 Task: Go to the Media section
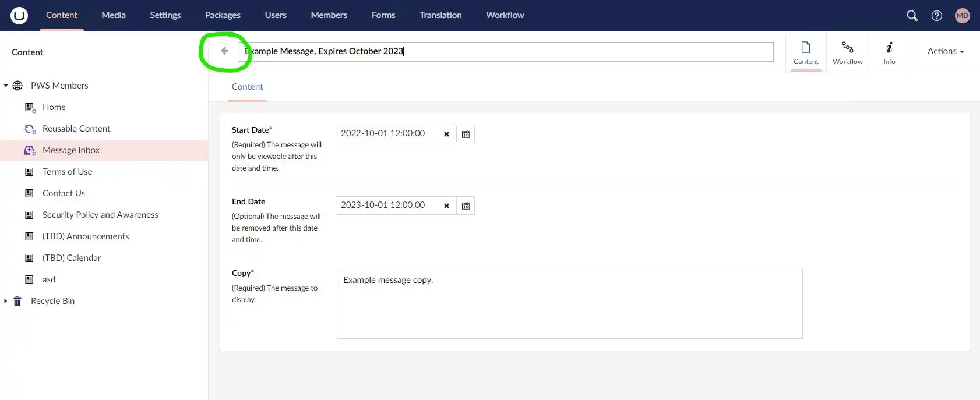coord(114,15)
